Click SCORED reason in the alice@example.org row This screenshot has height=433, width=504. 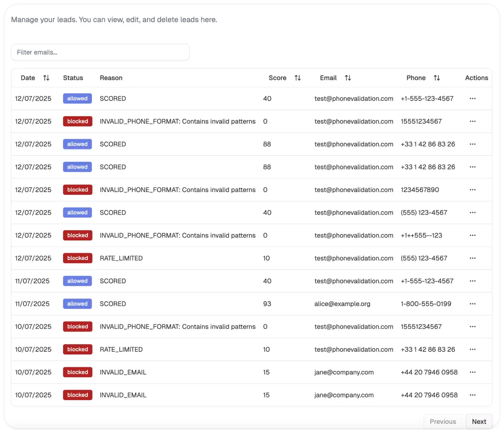(x=113, y=304)
